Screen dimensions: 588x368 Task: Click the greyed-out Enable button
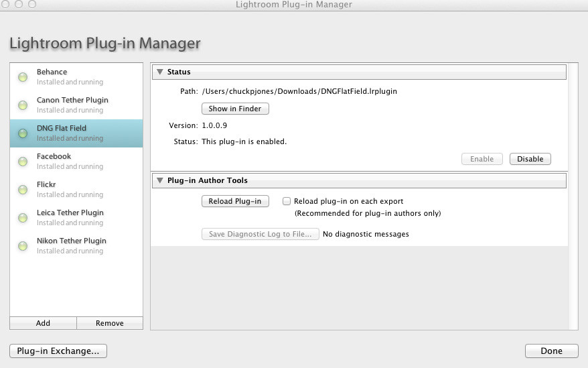482,159
